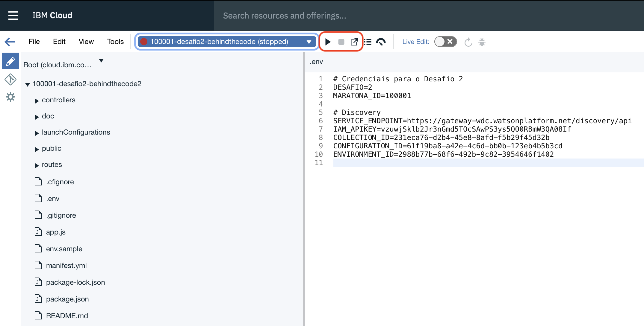Toggle the Live Edit switch
Image resolution: width=644 pixels, height=326 pixels.
click(x=445, y=42)
